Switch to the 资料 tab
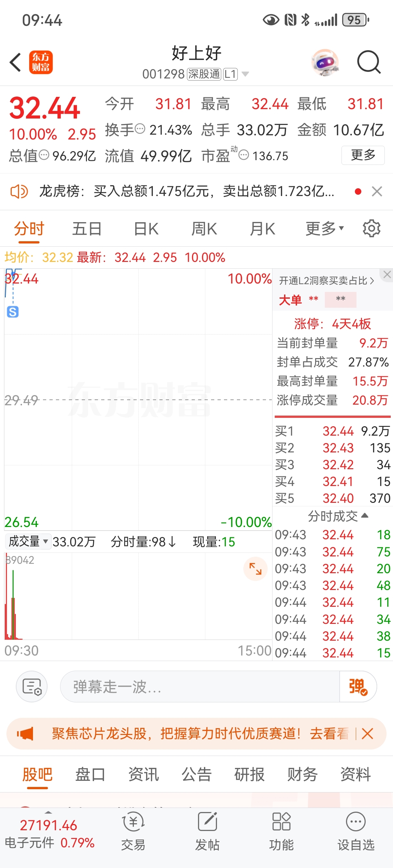The width and height of the screenshot is (393, 868). coord(356,775)
